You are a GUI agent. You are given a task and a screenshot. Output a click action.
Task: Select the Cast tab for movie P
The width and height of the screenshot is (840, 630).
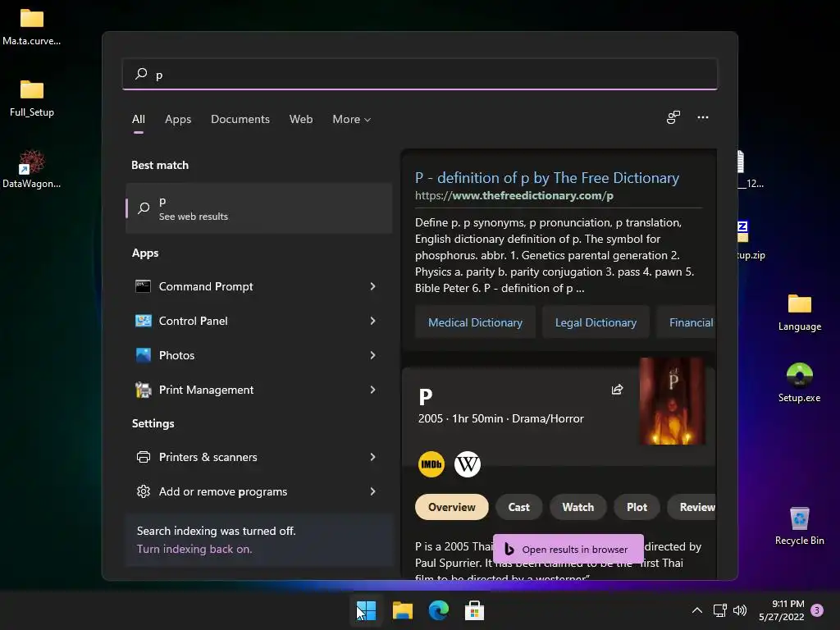coord(518,507)
